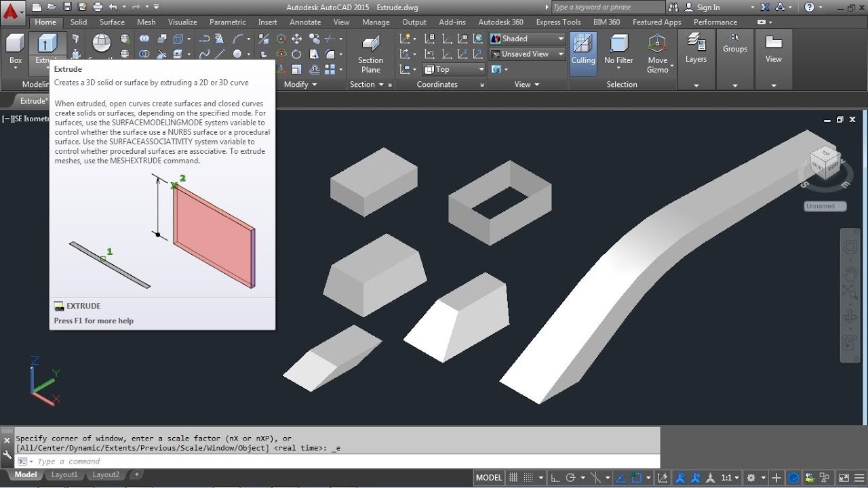Switch to the Layout1 tab

click(65, 475)
